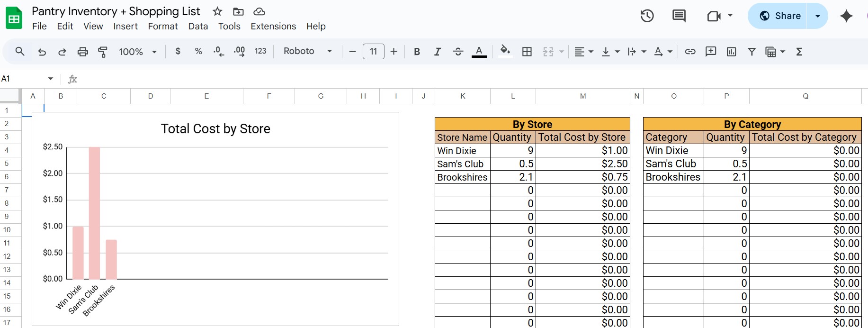Click the insert chart icon
The image size is (868, 328).
pyautogui.click(x=731, y=52)
